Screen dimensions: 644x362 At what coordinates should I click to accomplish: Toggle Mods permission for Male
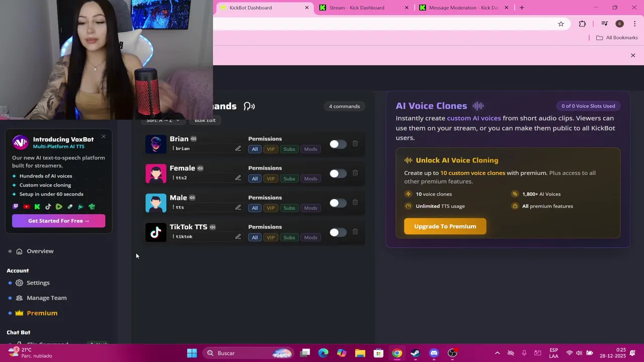pyautogui.click(x=310, y=208)
